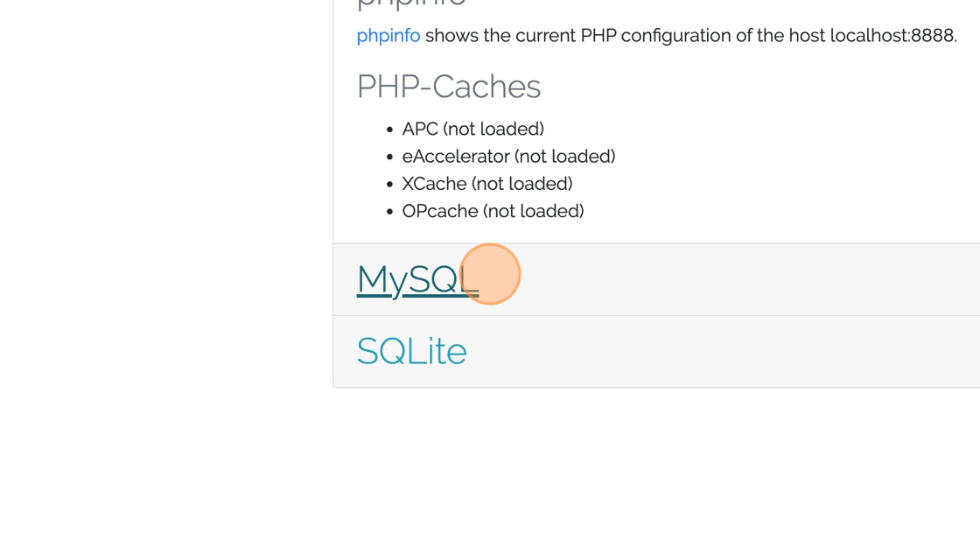Click the cut-off phpinfo heading at top
The image size is (980, 548).
tap(411, 4)
